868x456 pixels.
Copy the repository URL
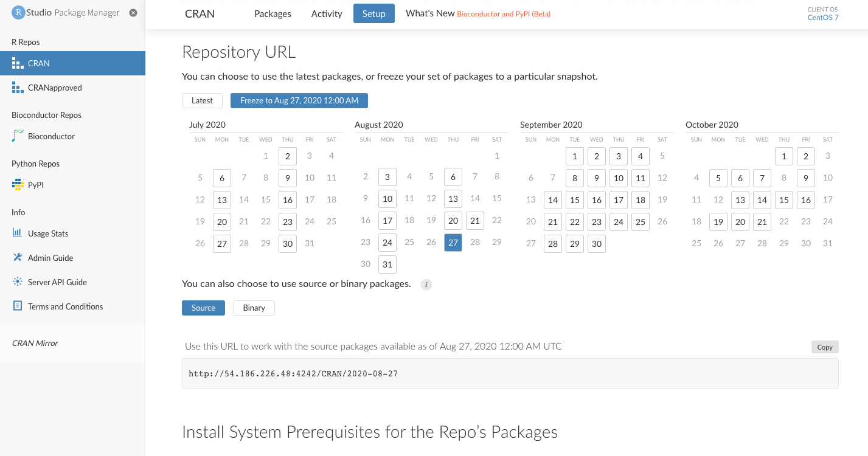click(x=824, y=347)
